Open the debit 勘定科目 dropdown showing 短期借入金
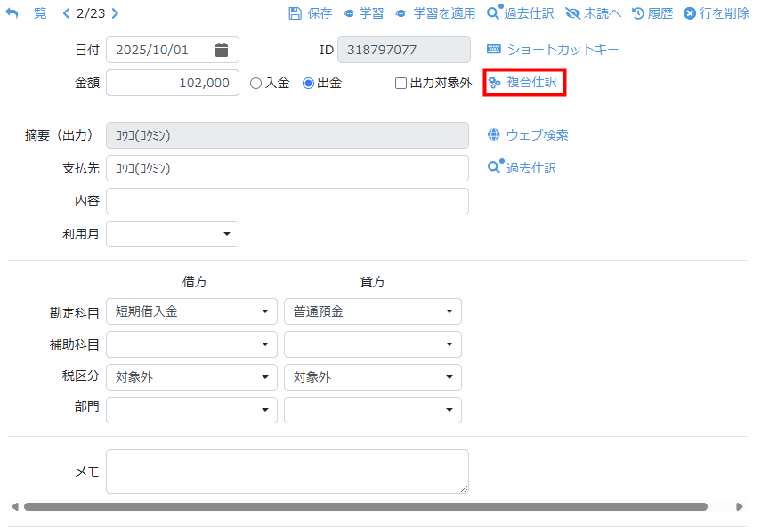 pyautogui.click(x=191, y=311)
